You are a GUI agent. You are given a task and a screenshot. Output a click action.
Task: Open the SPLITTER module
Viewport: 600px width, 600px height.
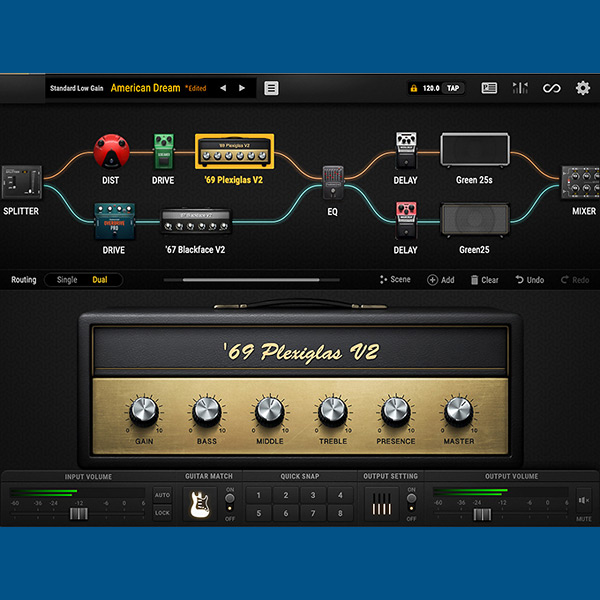(x=21, y=185)
